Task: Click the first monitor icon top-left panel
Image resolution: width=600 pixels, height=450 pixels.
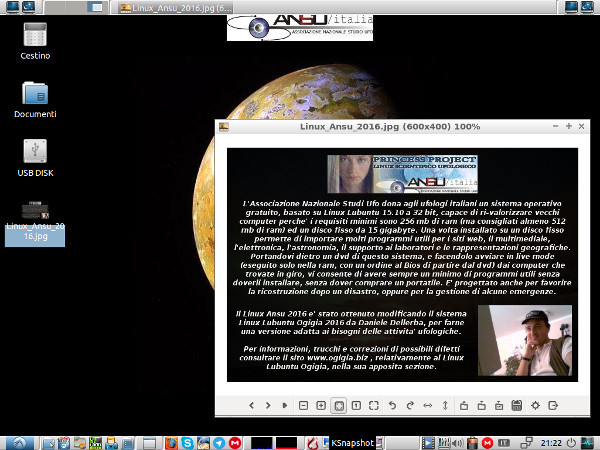Action: click(x=13, y=7)
